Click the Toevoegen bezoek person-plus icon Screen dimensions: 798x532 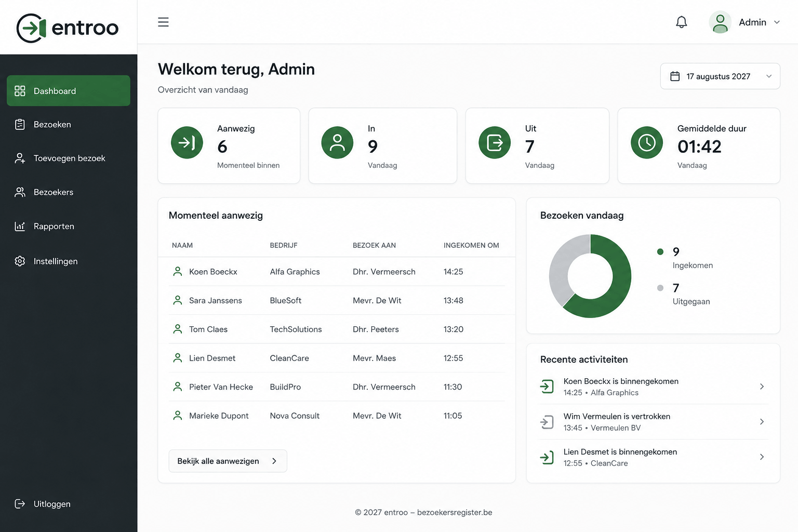pyautogui.click(x=20, y=158)
